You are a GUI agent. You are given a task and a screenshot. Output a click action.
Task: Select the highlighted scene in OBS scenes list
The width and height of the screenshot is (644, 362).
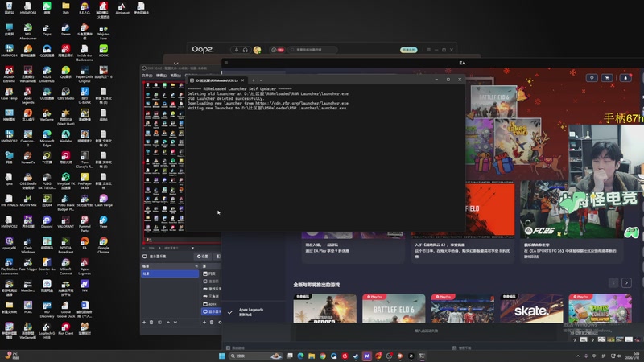click(x=170, y=274)
